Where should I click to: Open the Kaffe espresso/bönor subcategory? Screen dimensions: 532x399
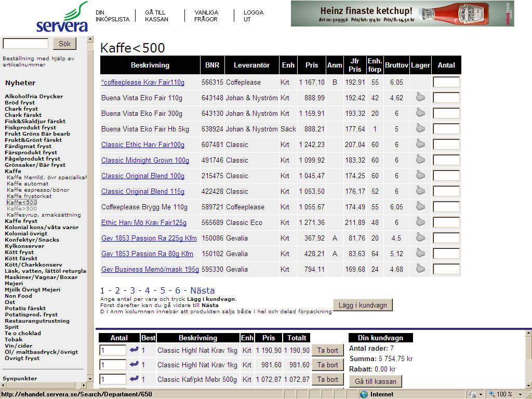point(38,190)
